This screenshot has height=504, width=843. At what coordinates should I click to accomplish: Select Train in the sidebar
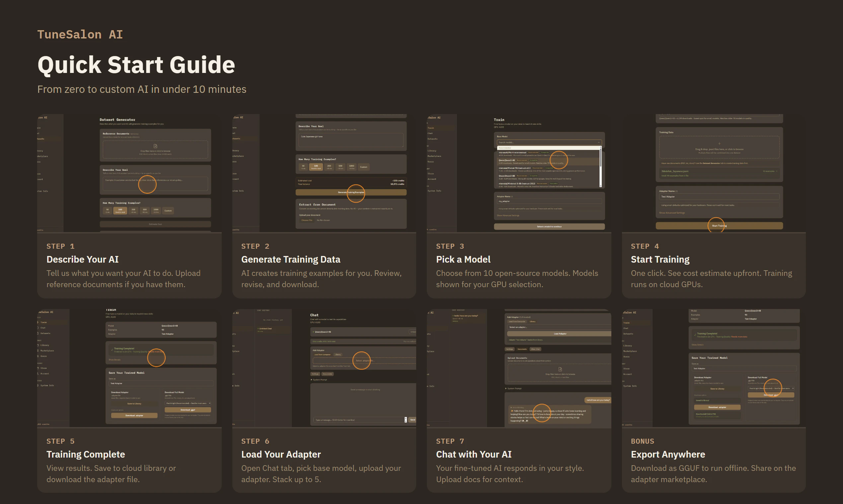coord(44,322)
